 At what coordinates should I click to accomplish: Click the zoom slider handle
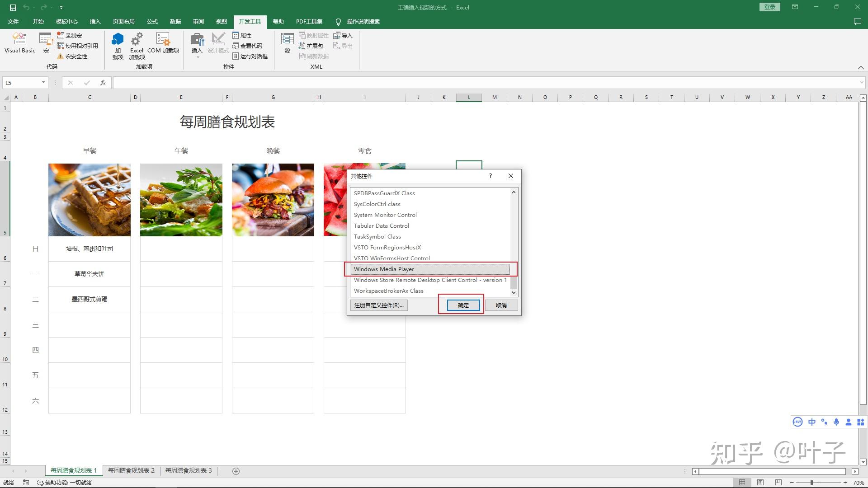click(x=811, y=483)
